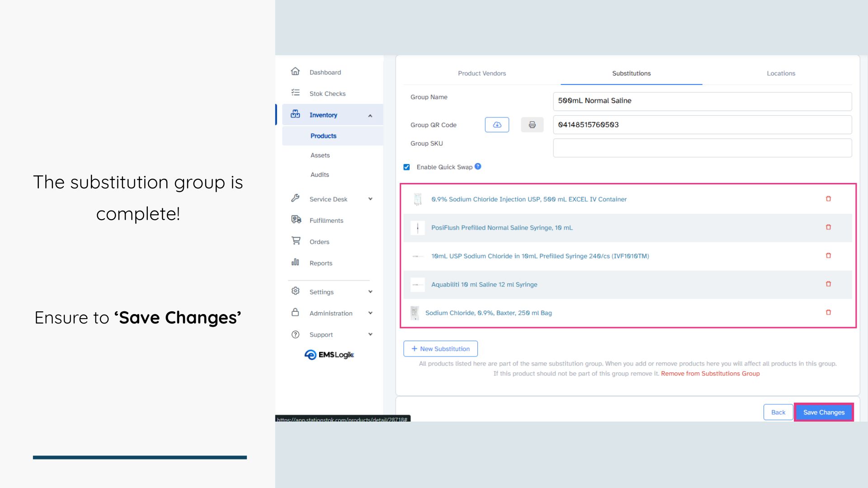Click the Quick Swap help question icon

click(478, 166)
